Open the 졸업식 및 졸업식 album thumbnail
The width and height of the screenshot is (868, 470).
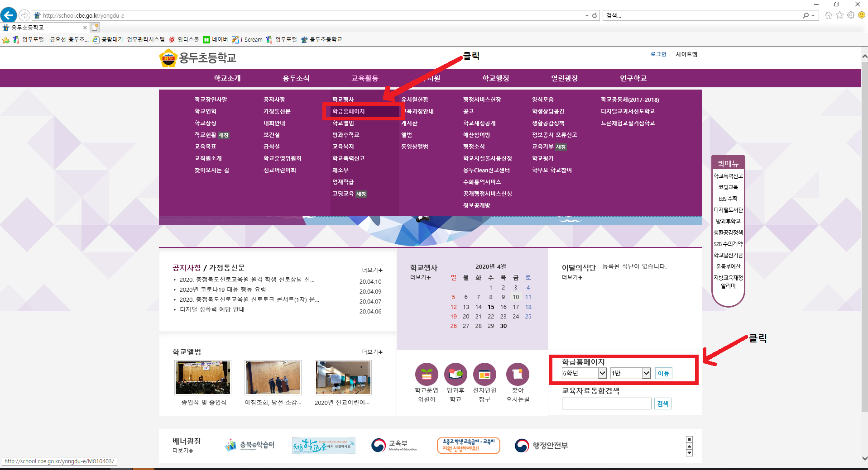point(203,378)
